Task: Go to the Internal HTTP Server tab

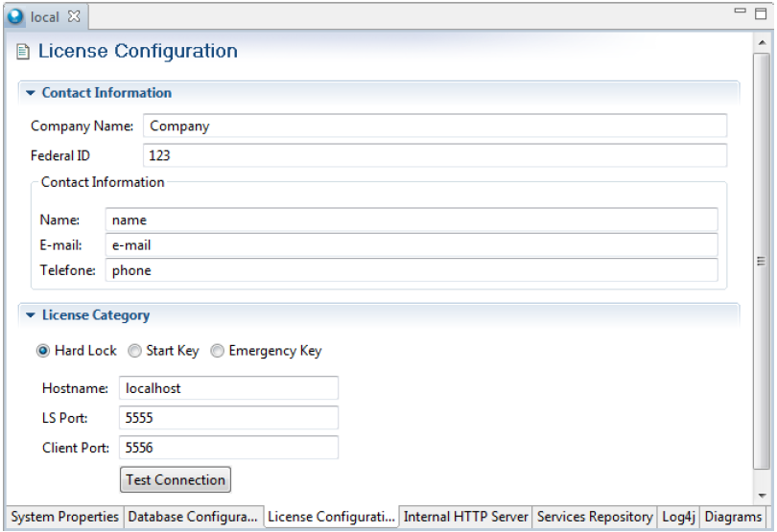Action: (466, 518)
